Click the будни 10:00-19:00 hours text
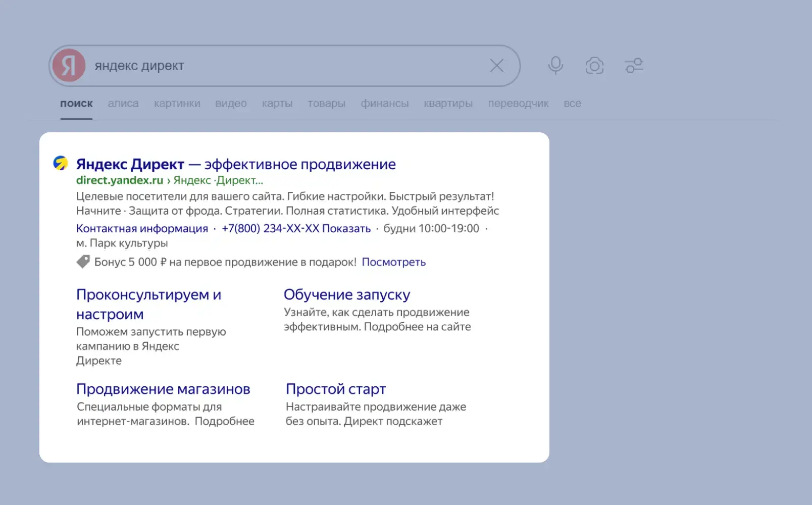The height and width of the screenshot is (505, 812). (431, 228)
